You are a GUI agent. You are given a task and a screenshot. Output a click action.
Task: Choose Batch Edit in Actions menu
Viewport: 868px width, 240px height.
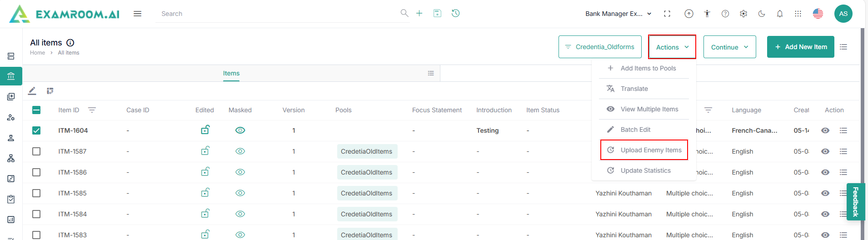(635, 130)
